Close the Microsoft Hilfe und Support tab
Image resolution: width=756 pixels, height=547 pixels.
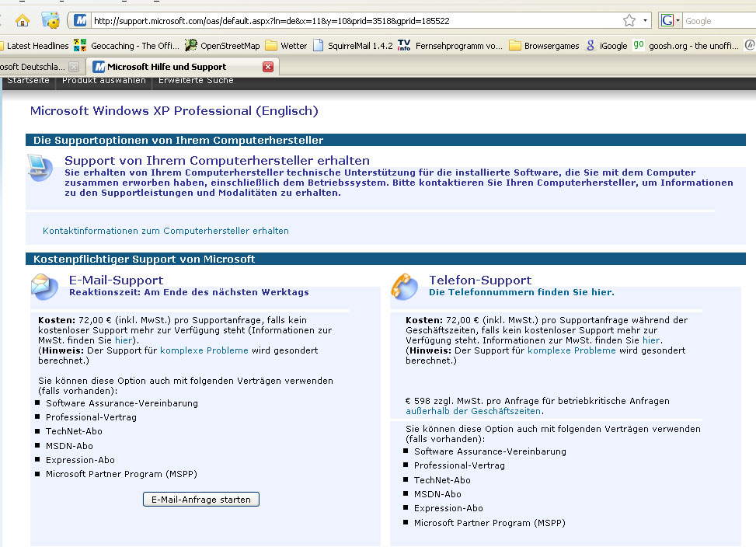click(x=268, y=67)
